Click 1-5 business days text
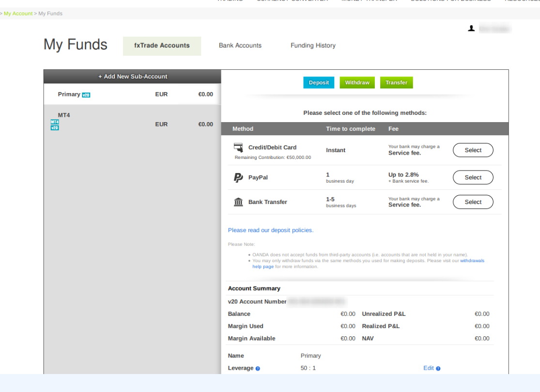 coord(341,202)
